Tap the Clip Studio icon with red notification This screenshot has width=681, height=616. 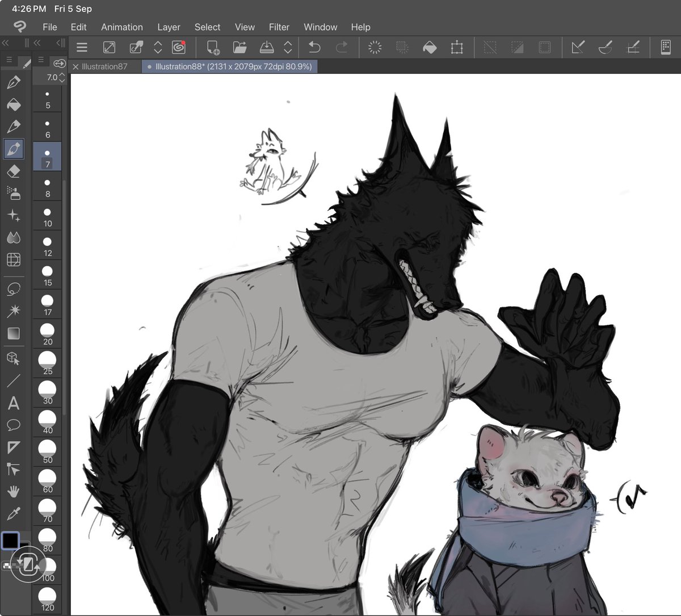[179, 47]
